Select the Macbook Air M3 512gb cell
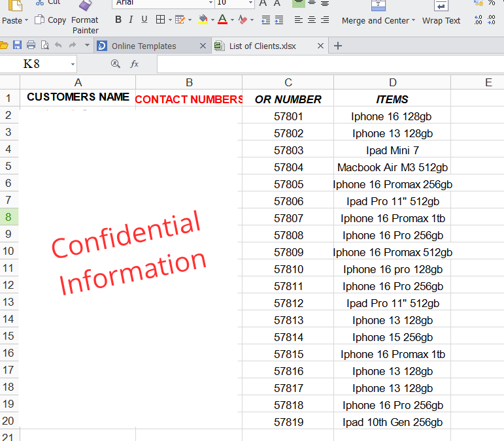Screen dimensions: 504x441 (392, 167)
